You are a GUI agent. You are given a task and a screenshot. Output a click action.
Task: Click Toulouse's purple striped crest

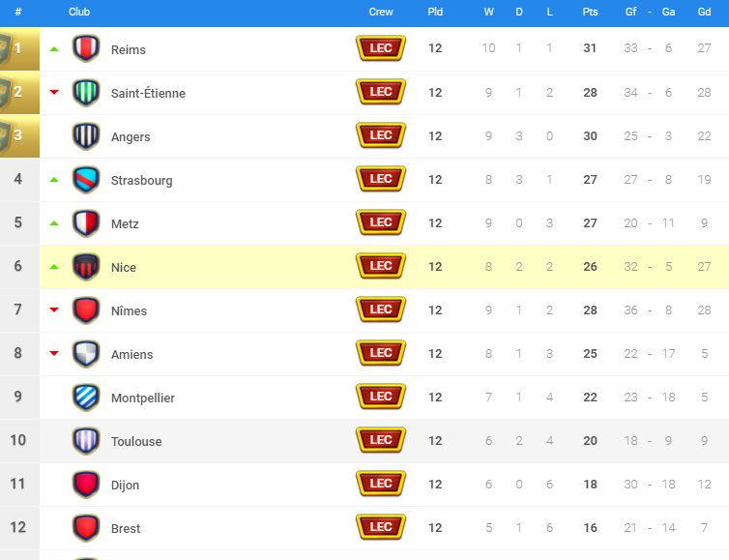click(x=86, y=441)
